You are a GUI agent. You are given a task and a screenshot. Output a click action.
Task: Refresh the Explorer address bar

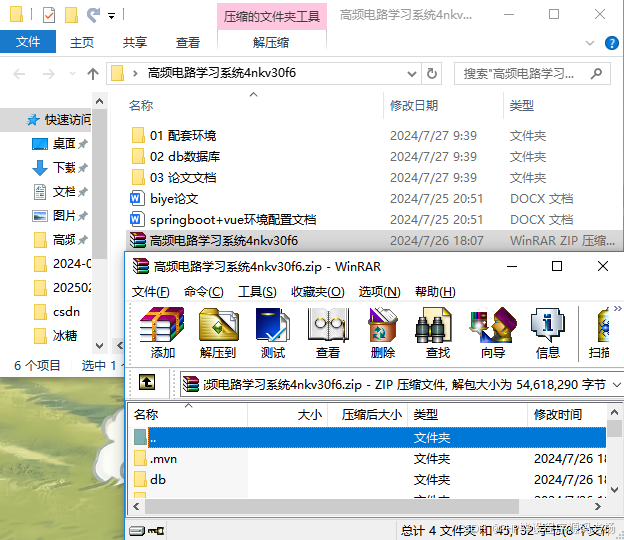click(431, 74)
